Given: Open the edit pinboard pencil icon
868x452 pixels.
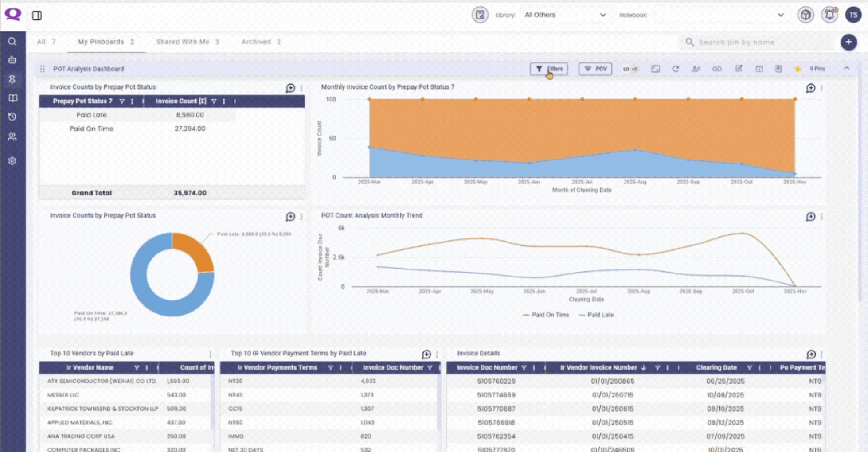Looking at the screenshot, I should point(739,69).
